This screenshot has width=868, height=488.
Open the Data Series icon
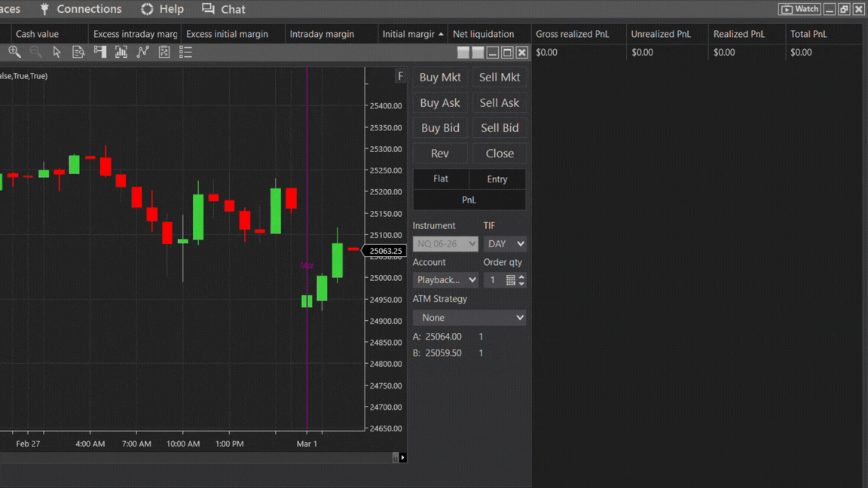(x=78, y=52)
